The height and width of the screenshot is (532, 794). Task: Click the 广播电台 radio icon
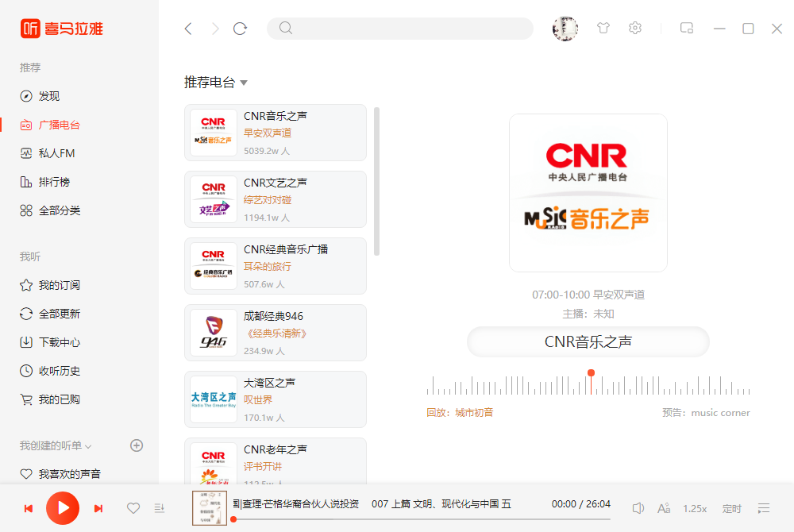[x=26, y=125]
